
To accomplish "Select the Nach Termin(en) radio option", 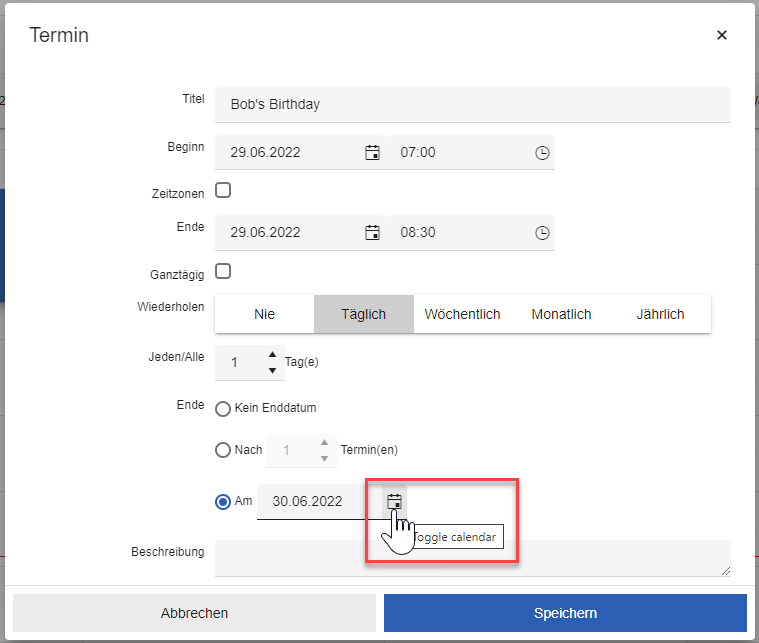I will [x=223, y=450].
